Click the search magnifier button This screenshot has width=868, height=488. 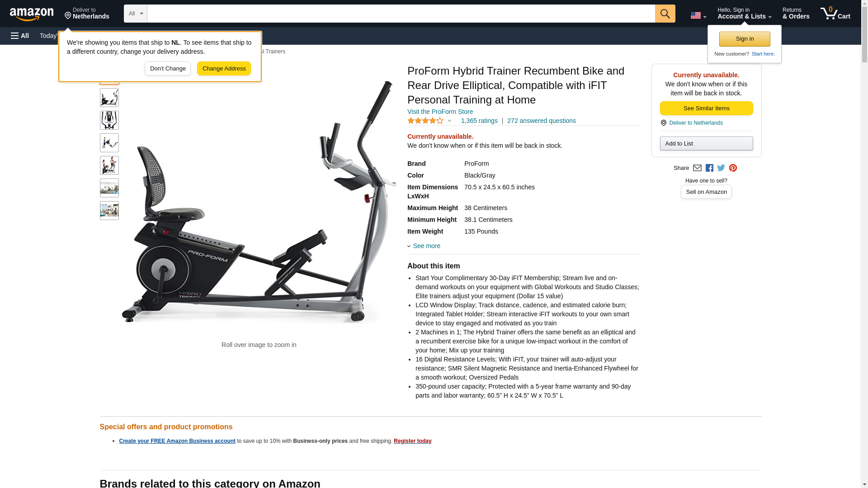665,14
